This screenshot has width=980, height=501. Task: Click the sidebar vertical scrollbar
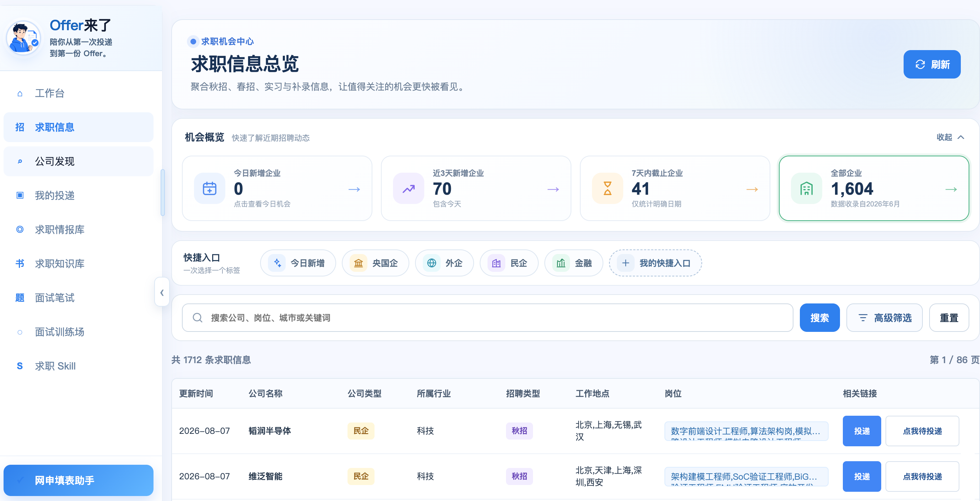[x=163, y=193]
